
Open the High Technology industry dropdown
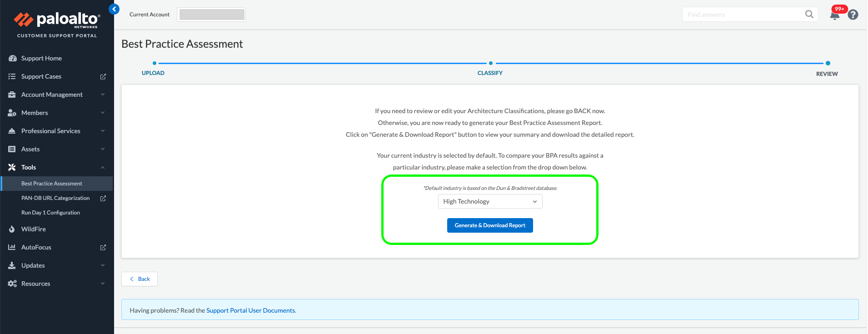coord(490,201)
